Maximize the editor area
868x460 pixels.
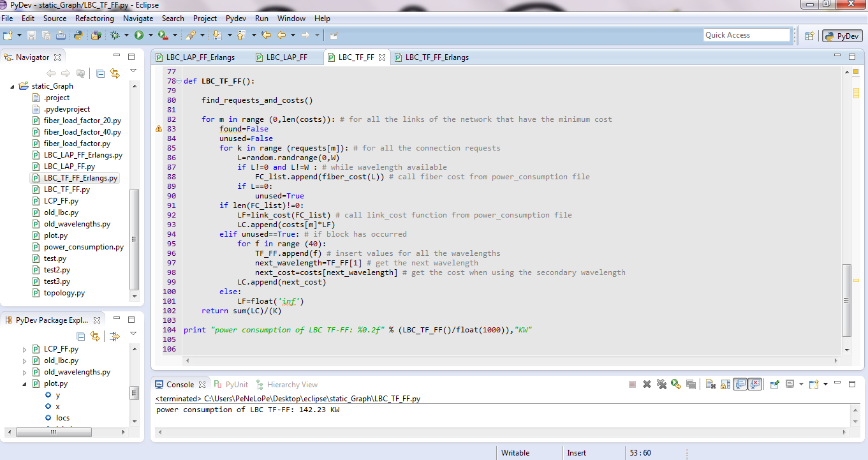coord(852,57)
